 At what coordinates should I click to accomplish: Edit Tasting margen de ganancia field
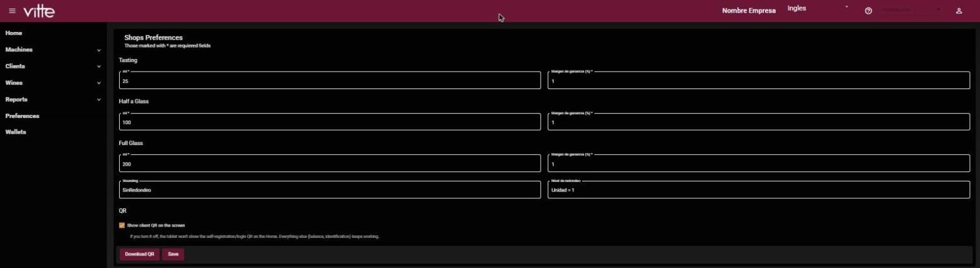[x=759, y=80]
